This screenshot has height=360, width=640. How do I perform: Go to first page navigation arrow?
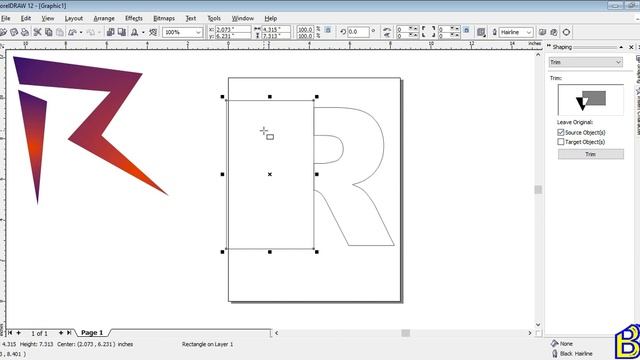[x=10, y=333]
